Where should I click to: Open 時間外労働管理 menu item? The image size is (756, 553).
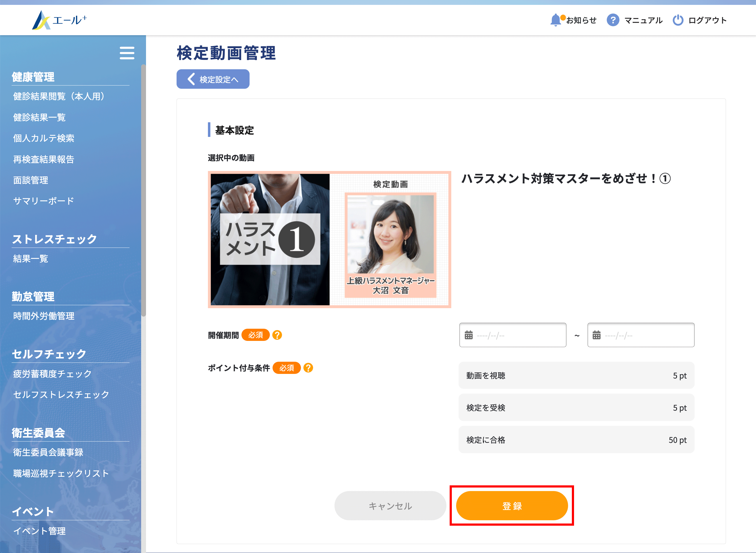44,316
